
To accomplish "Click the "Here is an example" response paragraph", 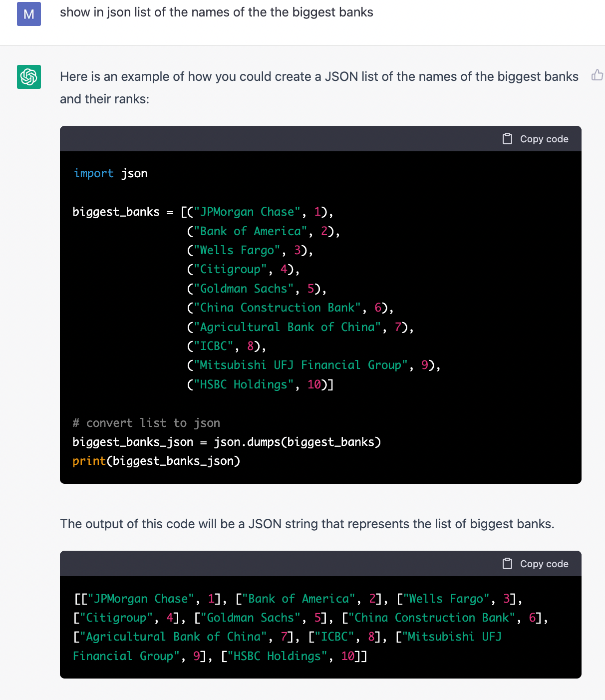I will tap(319, 88).
